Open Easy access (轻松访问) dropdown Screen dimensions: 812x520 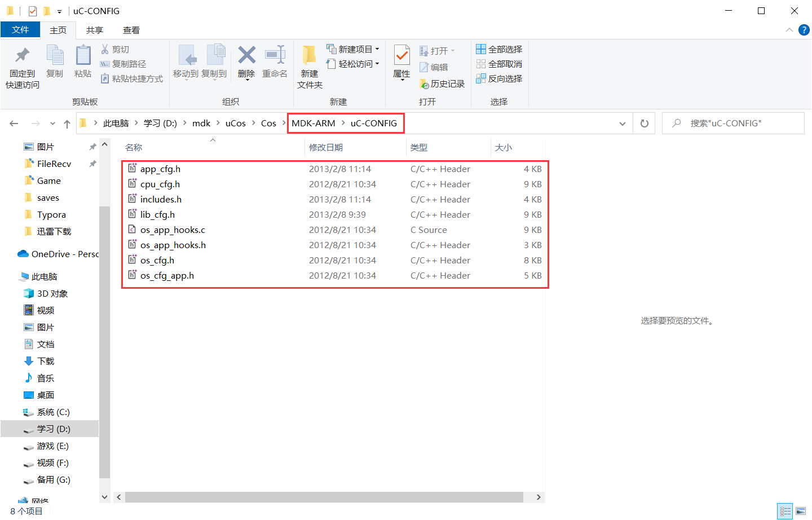point(353,64)
